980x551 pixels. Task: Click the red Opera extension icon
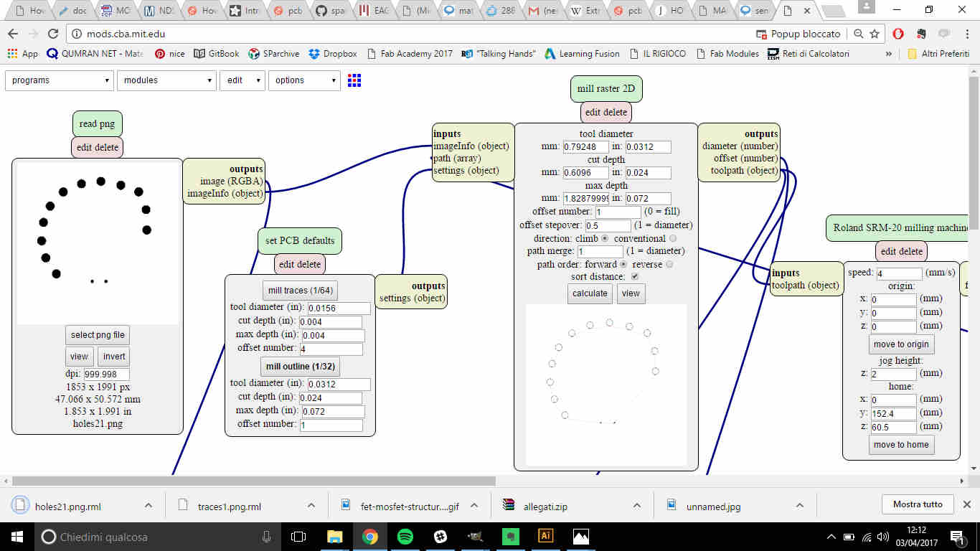[x=898, y=34]
